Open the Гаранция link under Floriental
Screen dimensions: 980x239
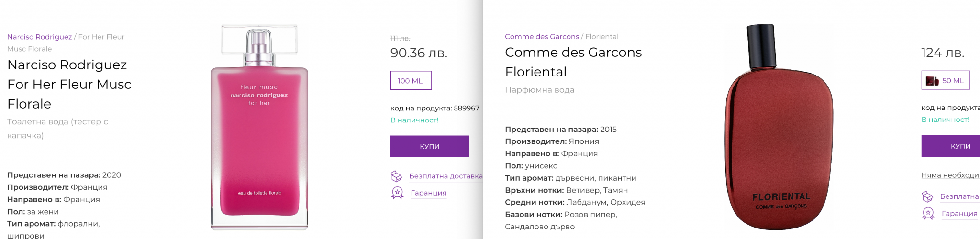tap(959, 214)
